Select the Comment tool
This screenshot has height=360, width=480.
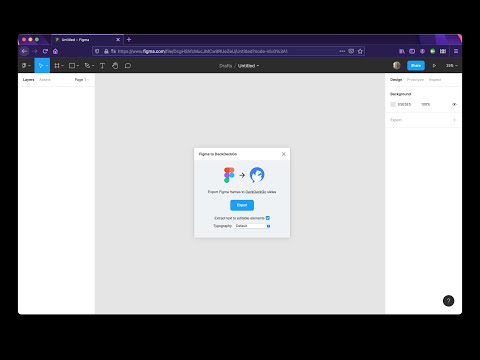[x=128, y=66]
